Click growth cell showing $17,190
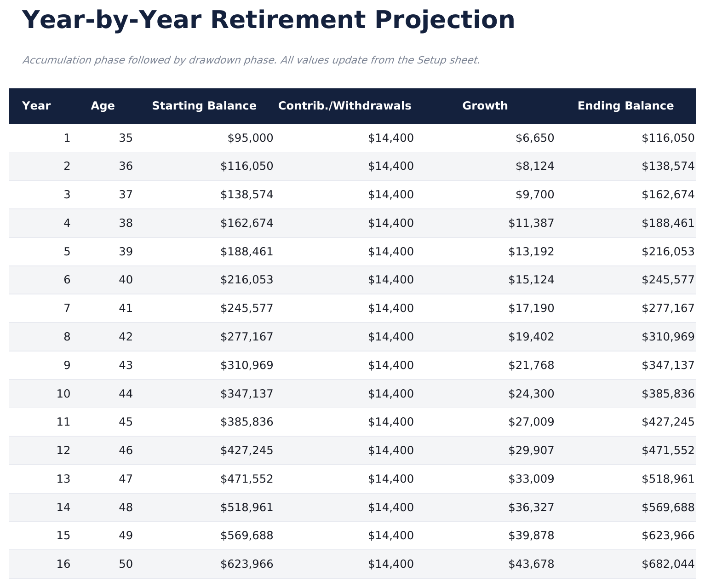705x588 pixels. (x=531, y=308)
